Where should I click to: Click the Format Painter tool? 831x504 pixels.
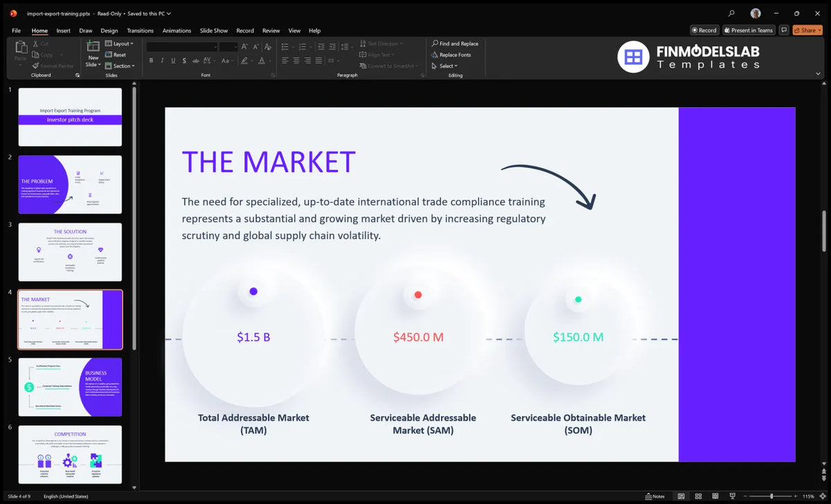(x=53, y=66)
